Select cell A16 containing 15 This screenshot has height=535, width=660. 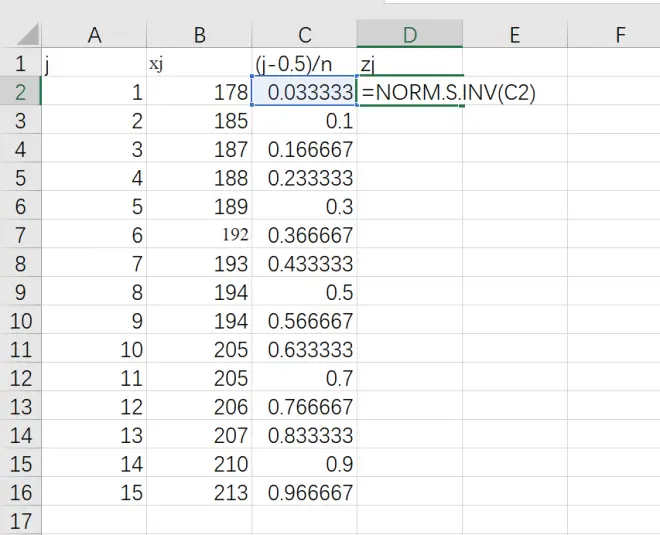coord(94,492)
